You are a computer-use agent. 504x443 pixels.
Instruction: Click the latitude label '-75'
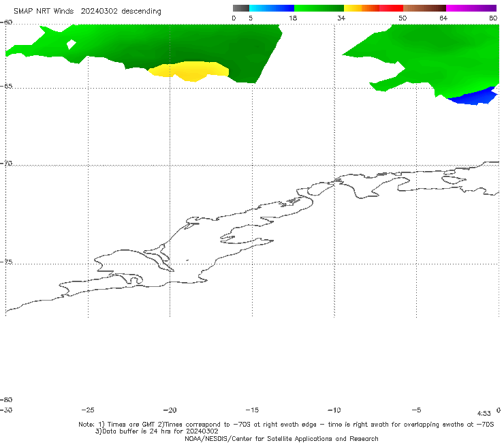click(x=6, y=262)
